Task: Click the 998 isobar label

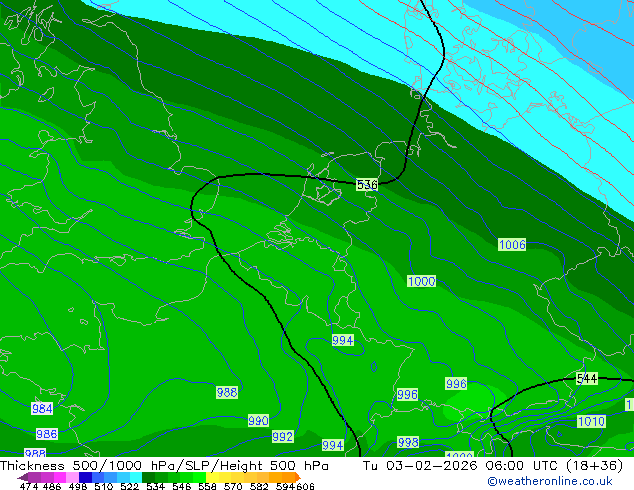Action: tap(408, 442)
